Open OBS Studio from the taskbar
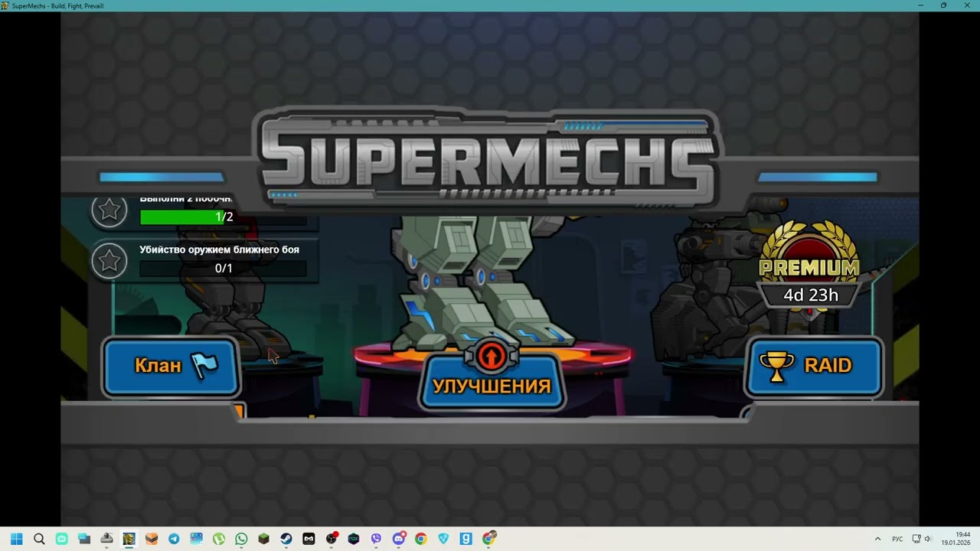Image resolution: width=980 pixels, height=551 pixels. click(x=332, y=539)
